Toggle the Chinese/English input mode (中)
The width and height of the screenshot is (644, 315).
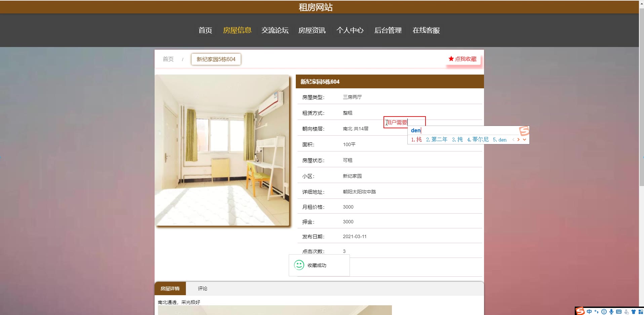click(x=589, y=312)
